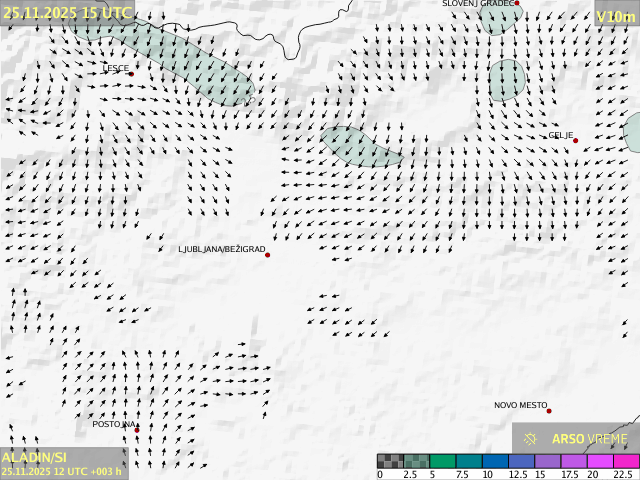Click the Ljubljana/Bežigrad station red dot
Viewport: 640px width, 480px height.
[x=267, y=255]
